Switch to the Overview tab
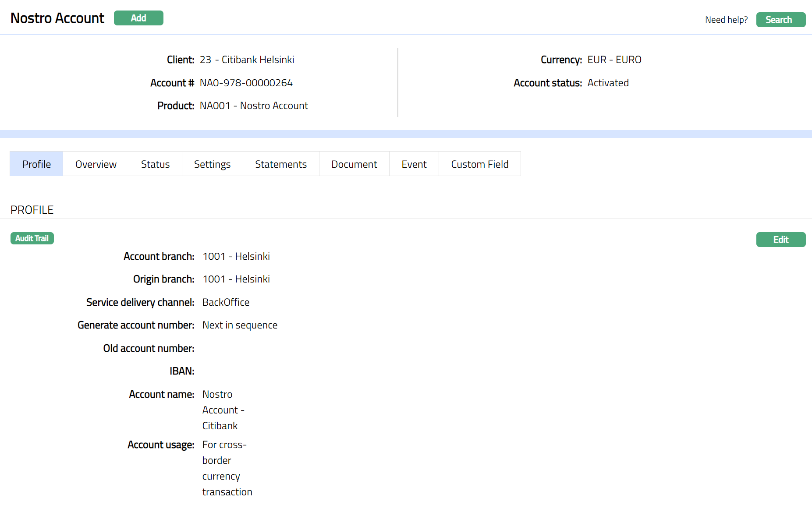The height and width of the screenshot is (505, 812). [96, 164]
